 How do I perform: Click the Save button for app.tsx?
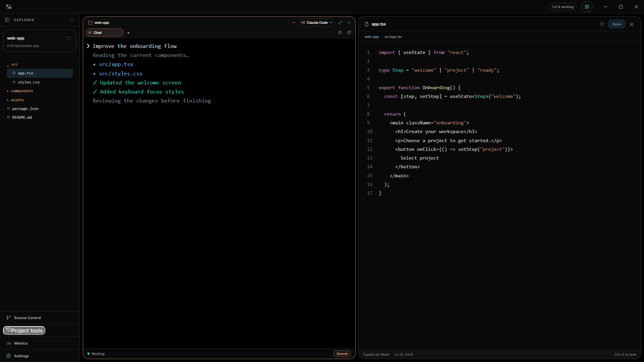(616, 24)
